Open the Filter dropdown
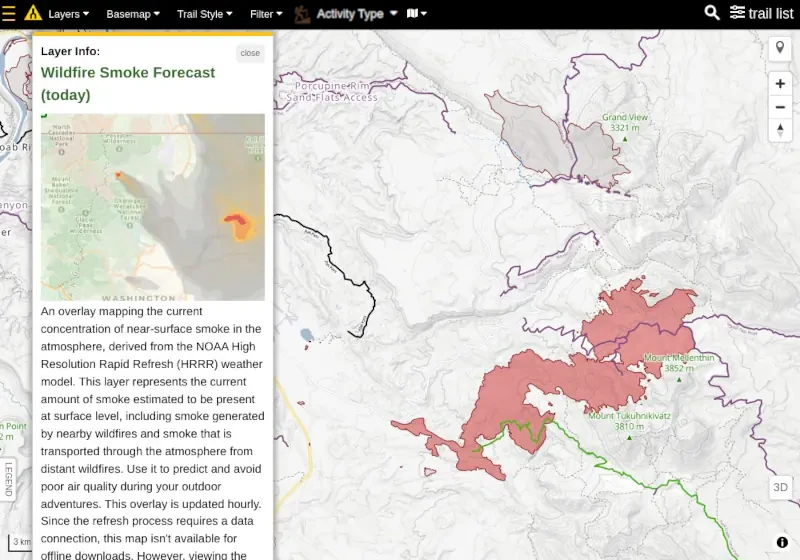The height and width of the screenshot is (560, 800). tap(266, 14)
